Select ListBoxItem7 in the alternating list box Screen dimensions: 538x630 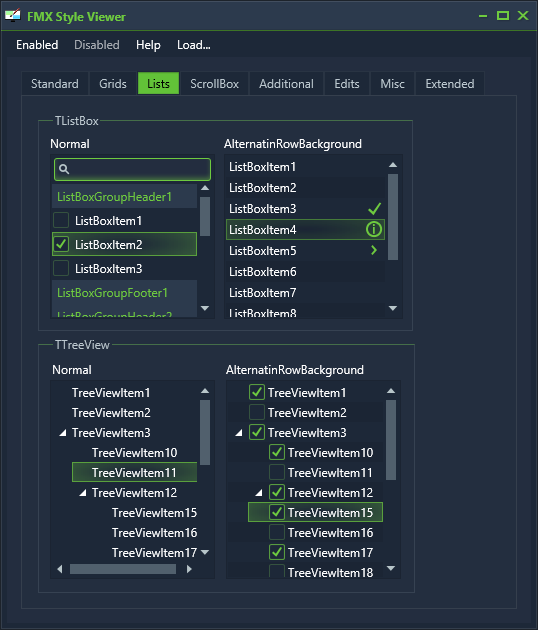click(305, 292)
